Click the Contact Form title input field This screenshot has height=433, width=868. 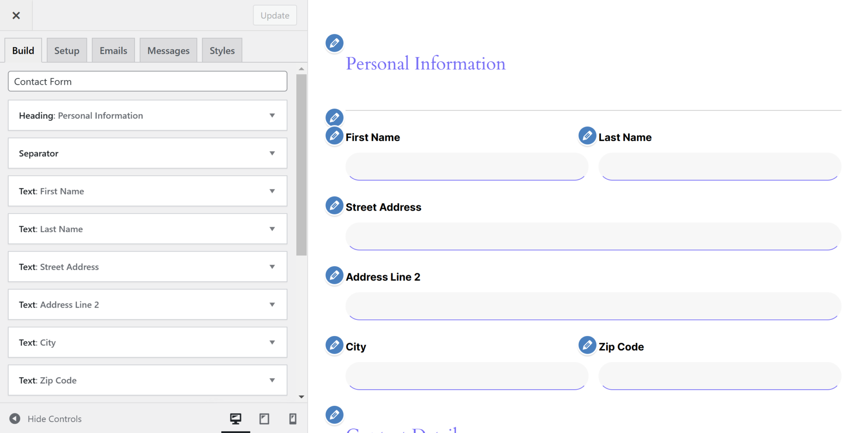pos(147,81)
